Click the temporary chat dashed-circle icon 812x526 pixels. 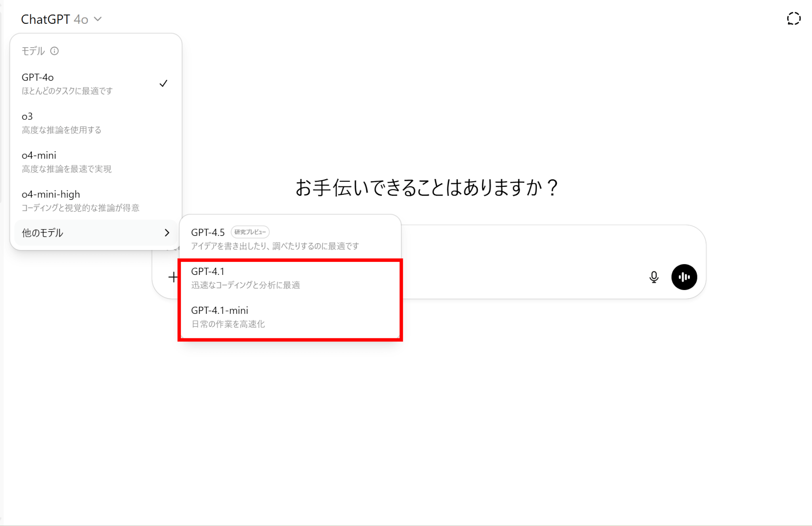(x=793, y=19)
